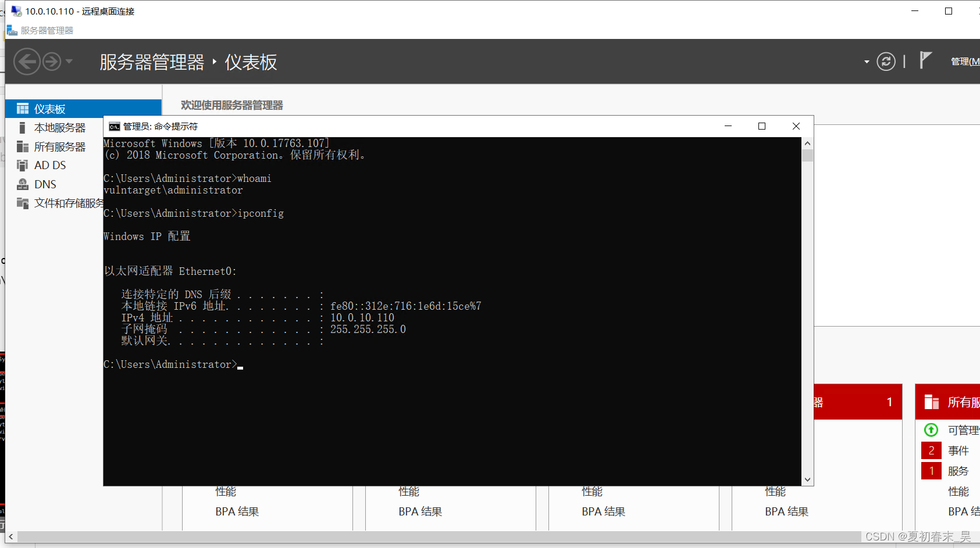
Task: Expand the dropdown arrow left of refresh
Action: click(x=867, y=62)
